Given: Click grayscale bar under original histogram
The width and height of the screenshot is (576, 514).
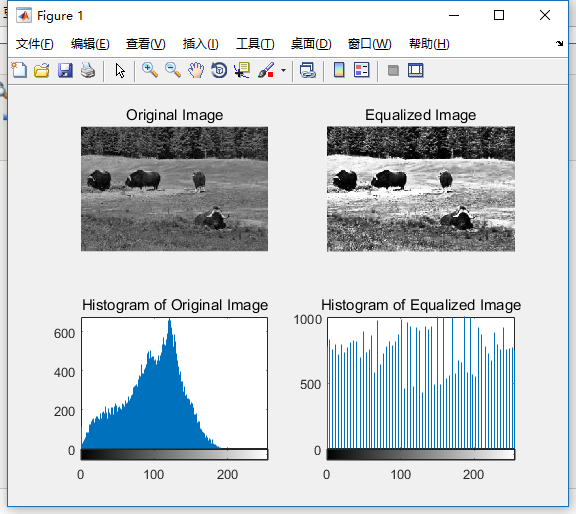Looking at the screenshot, I should [174, 454].
